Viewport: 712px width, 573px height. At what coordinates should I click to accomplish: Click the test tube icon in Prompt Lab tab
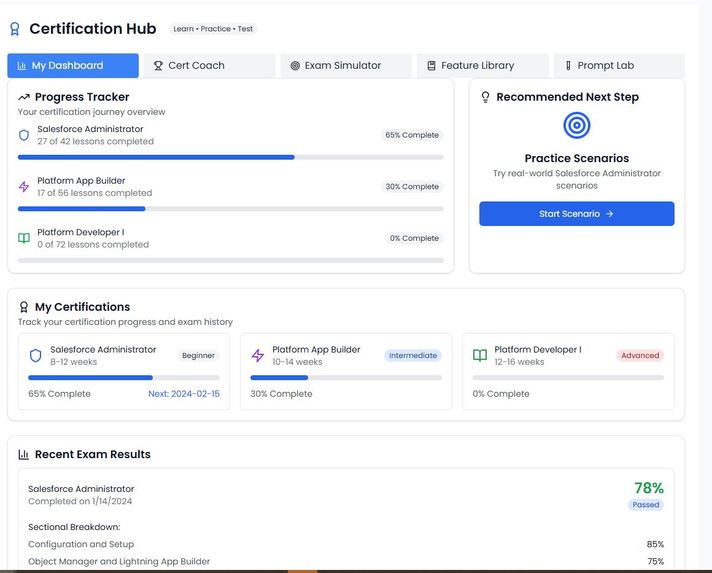[x=568, y=66]
